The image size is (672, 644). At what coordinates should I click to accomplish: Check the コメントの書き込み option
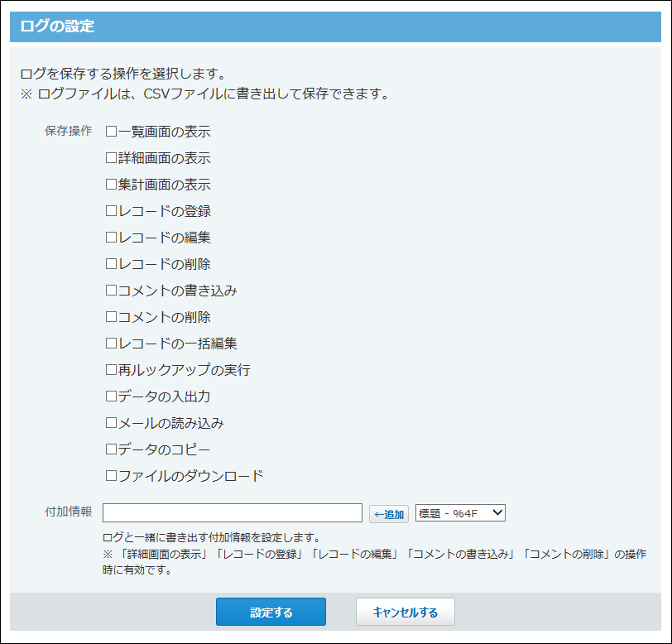(111, 291)
